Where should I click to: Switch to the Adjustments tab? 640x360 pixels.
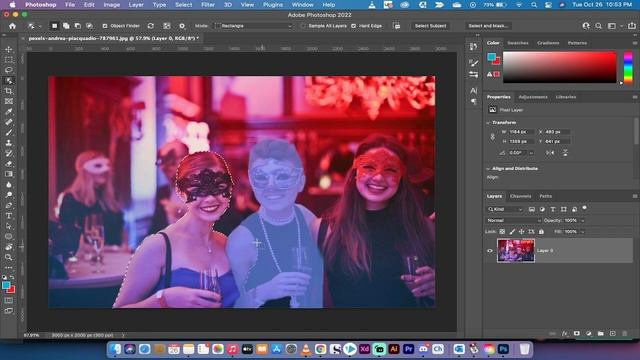point(533,97)
